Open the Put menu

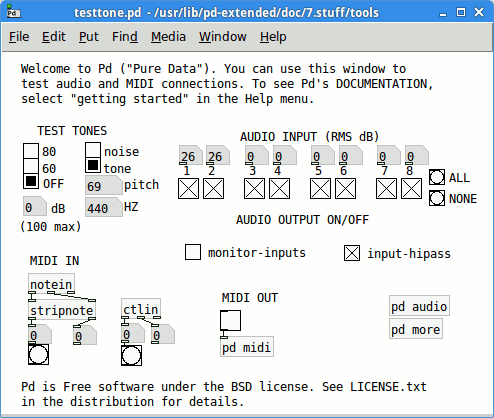(89, 37)
